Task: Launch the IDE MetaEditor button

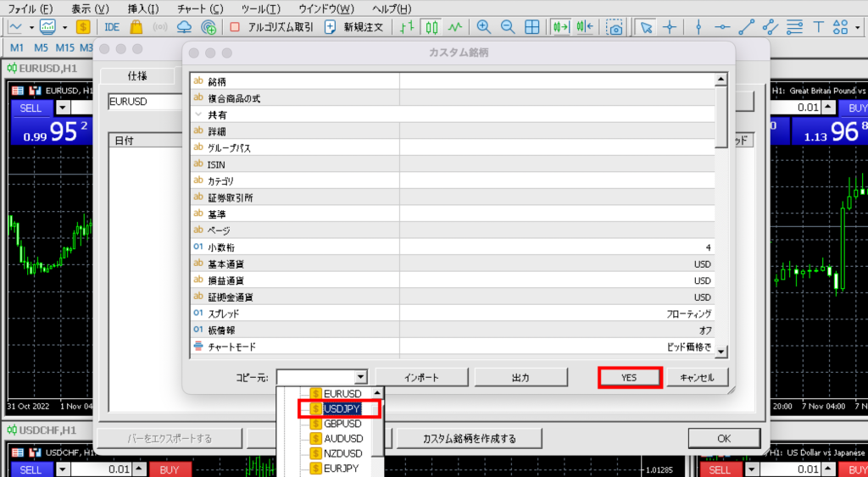Action: tap(112, 26)
